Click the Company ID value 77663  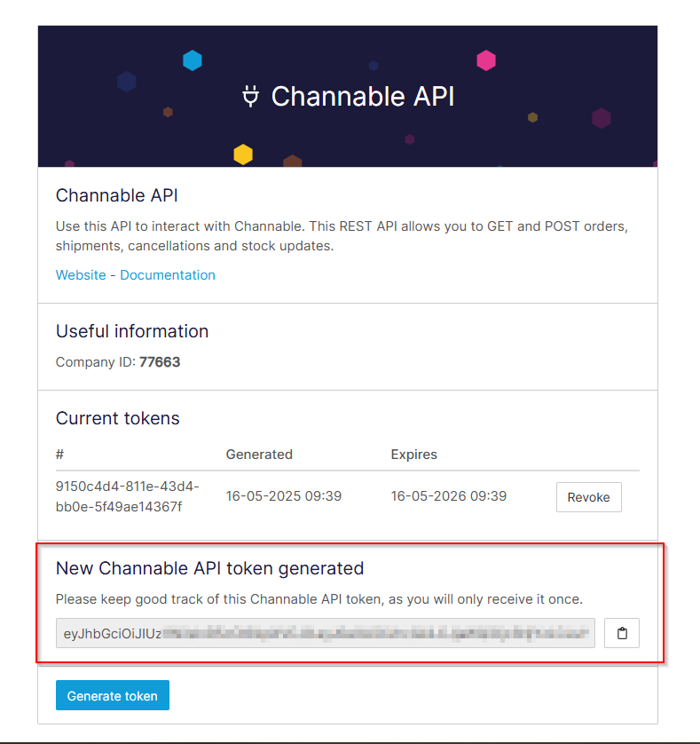[x=160, y=362]
